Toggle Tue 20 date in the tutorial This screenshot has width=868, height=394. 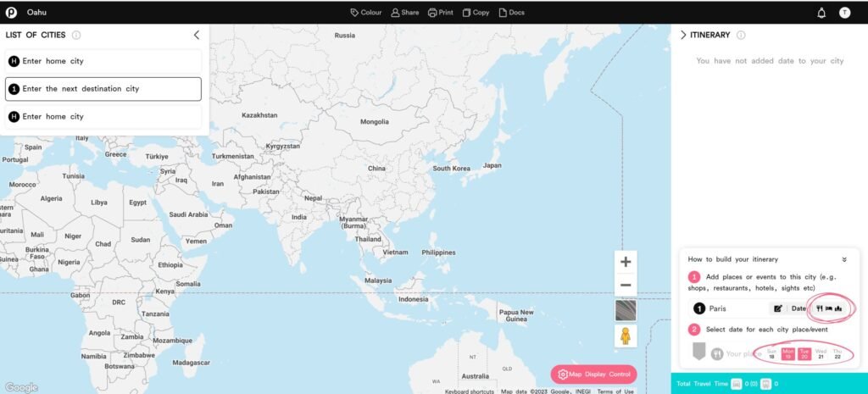tap(804, 353)
